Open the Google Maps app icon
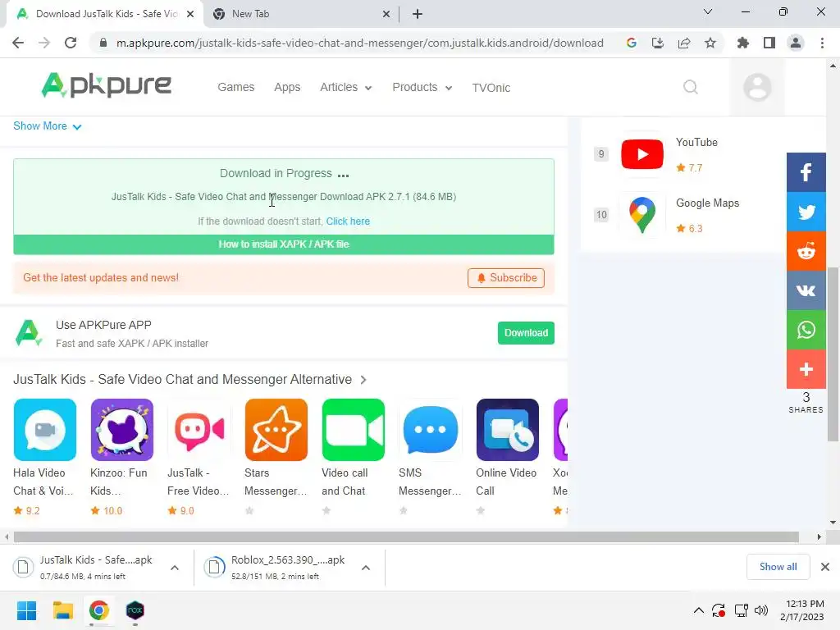The height and width of the screenshot is (630, 840). click(x=641, y=215)
